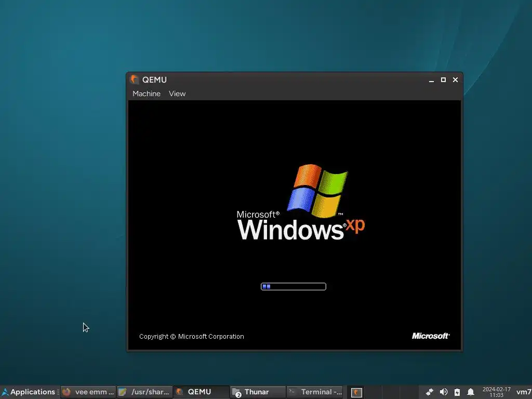532x399 pixels.
Task: Click the battery power tray icon
Action: coord(457,392)
